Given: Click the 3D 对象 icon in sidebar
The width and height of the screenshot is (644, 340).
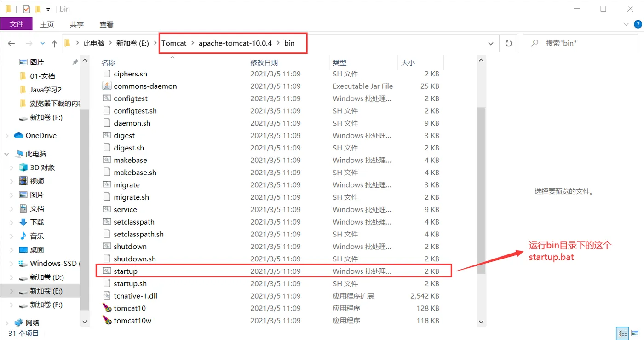Looking at the screenshot, I should [23, 167].
